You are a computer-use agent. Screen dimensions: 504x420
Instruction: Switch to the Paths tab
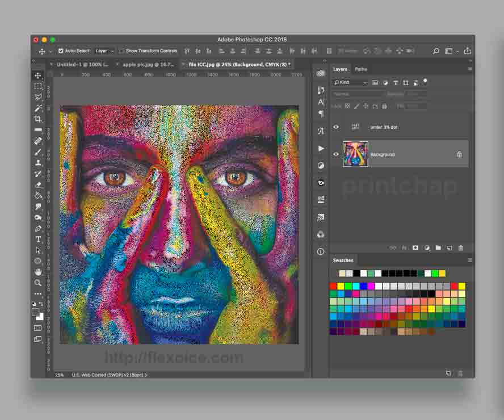361,69
